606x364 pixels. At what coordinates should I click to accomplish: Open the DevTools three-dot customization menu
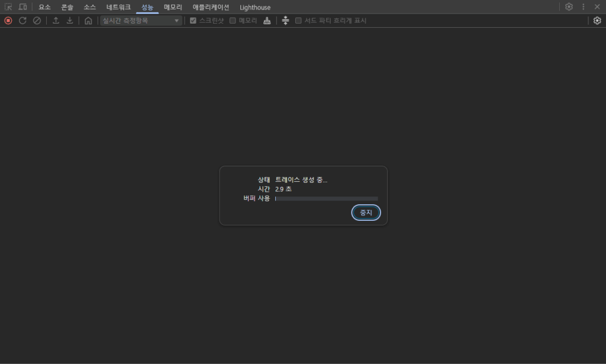pos(583,7)
